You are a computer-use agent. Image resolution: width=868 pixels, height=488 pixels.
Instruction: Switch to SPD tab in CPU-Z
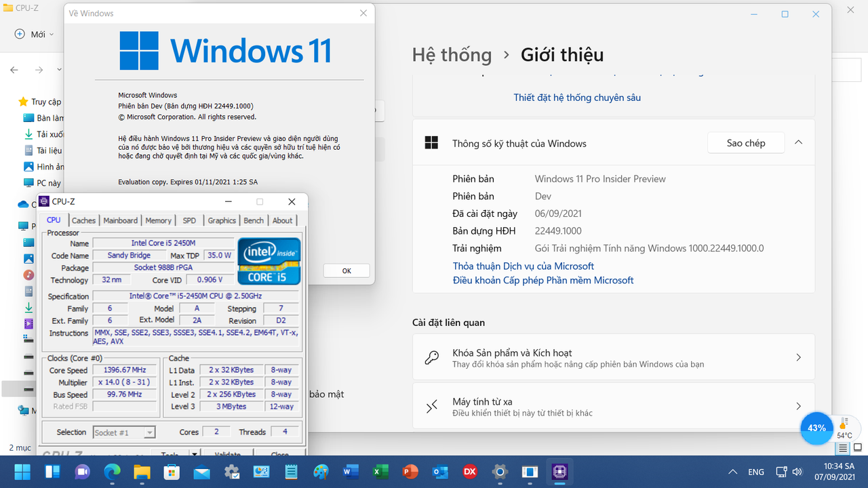click(189, 220)
